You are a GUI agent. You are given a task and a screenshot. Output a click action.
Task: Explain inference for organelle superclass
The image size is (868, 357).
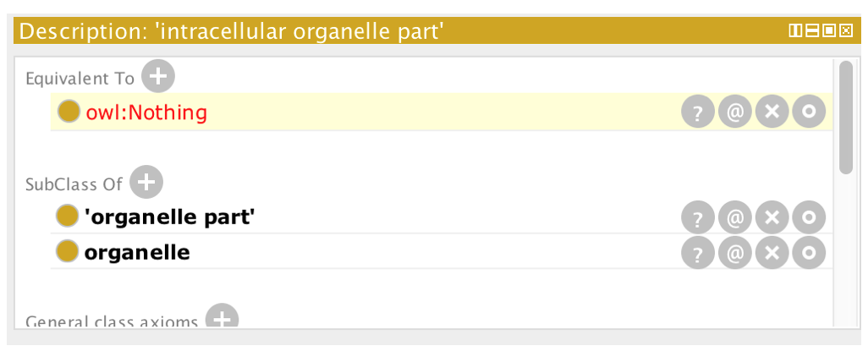click(x=697, y=252)
